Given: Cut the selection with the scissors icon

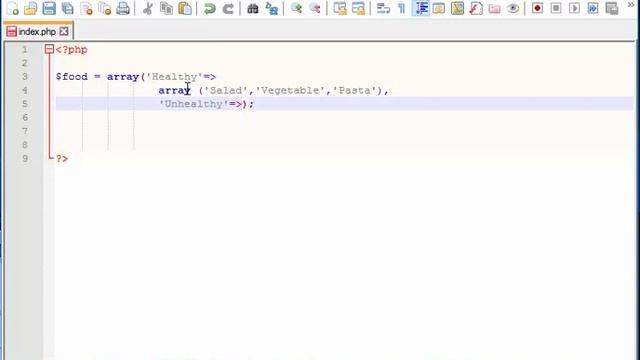Looking at the screenshot, I should (148, 8).
